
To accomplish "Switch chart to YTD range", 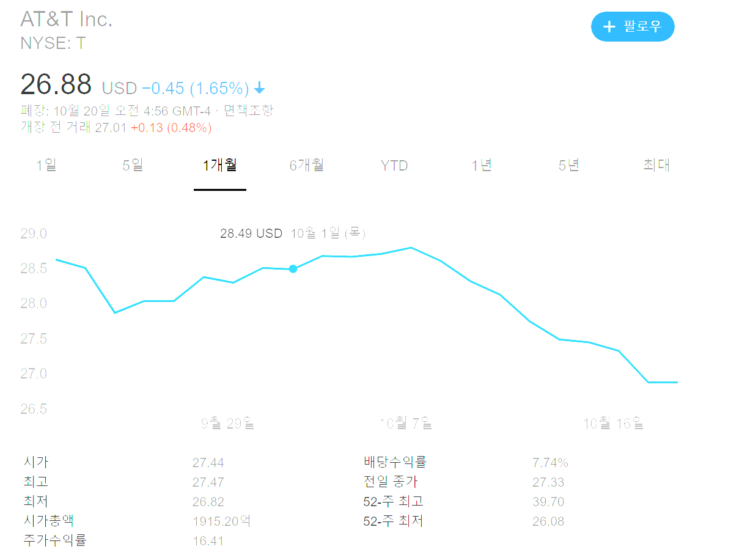I will [394, 166].
